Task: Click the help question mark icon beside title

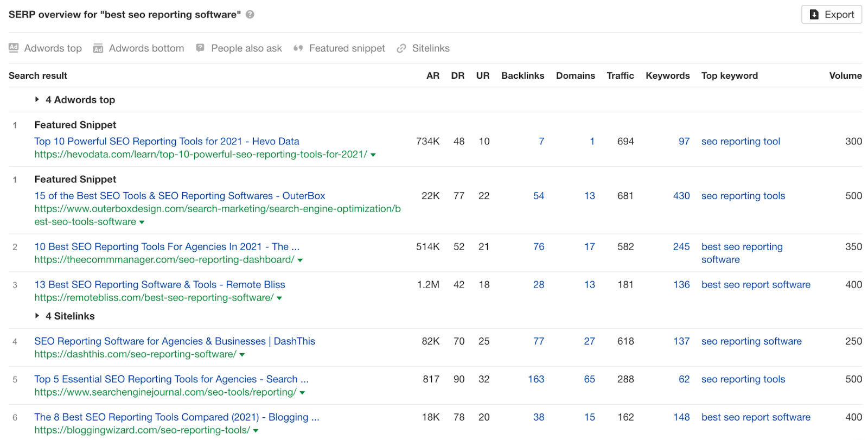Action: click(250, 15)
